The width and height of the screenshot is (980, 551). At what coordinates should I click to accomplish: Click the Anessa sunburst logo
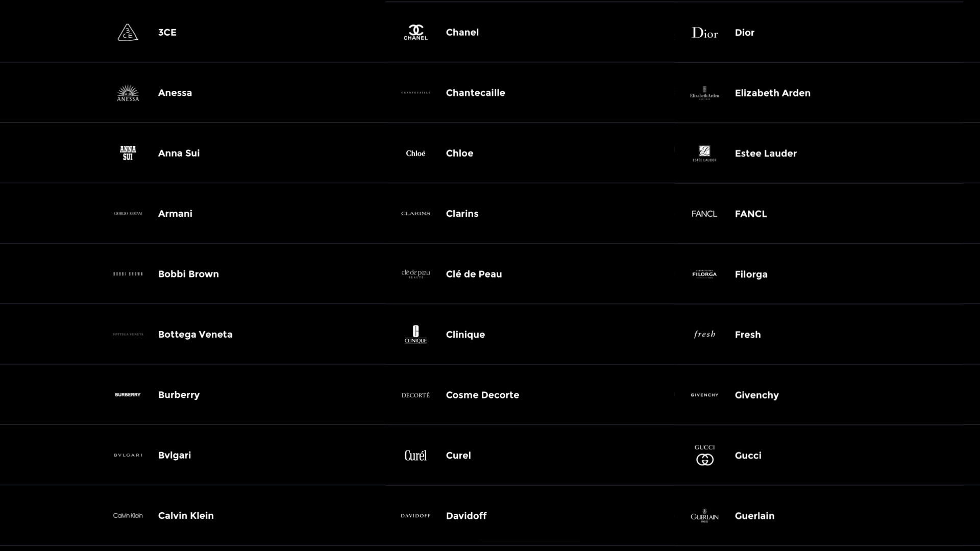[128, 93]
